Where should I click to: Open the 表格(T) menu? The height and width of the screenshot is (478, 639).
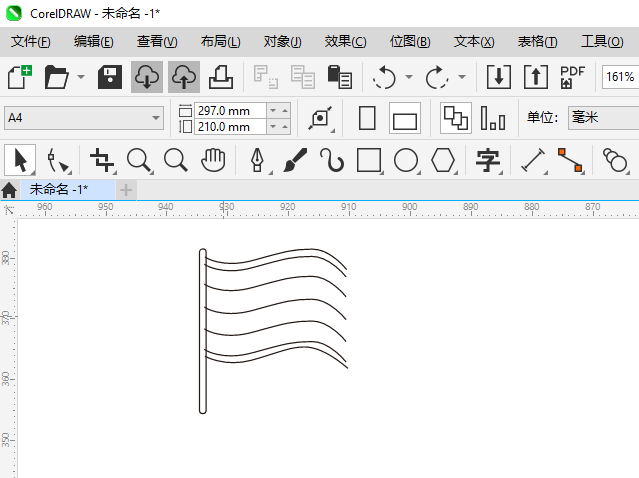pos(538,42)
